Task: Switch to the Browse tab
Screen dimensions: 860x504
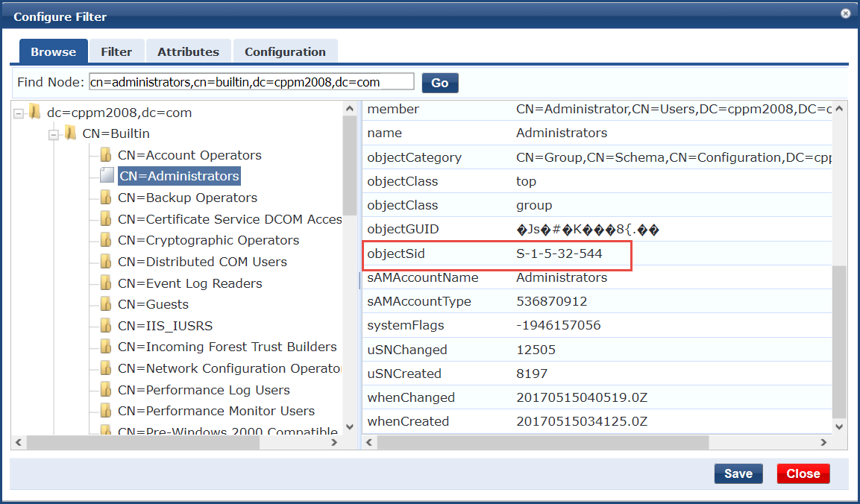Action: tap(53, 51)
